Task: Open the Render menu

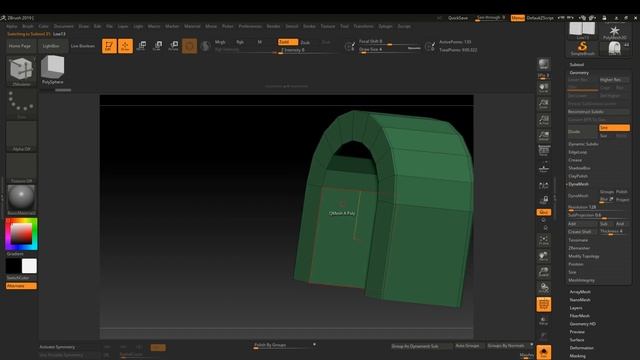Action: [273, 26]
